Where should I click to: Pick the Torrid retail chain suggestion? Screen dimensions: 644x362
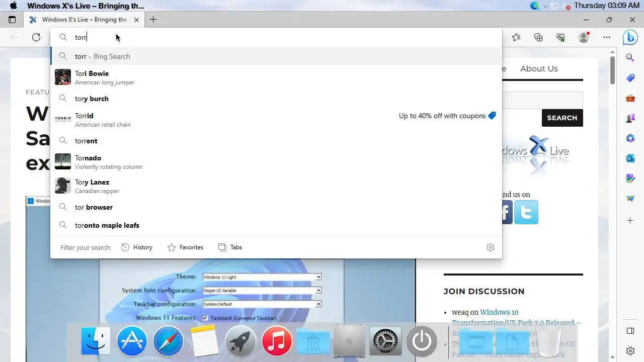276,120
